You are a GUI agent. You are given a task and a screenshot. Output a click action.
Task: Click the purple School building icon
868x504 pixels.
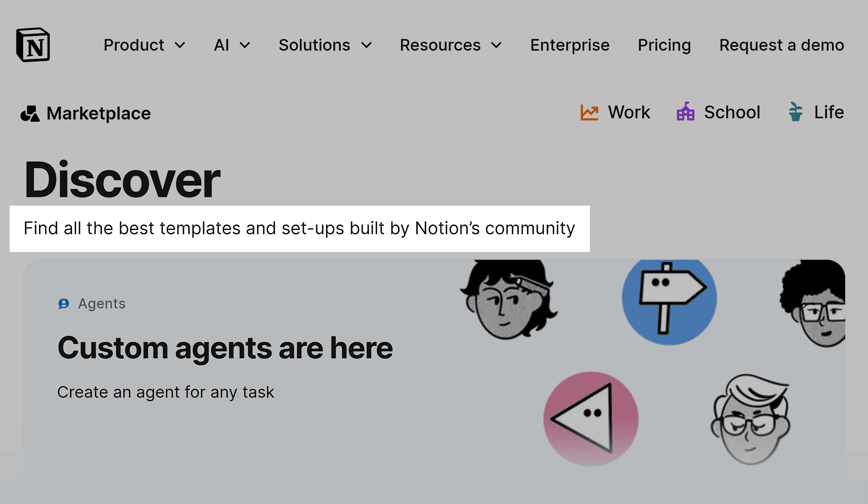(x=686, y=112)
